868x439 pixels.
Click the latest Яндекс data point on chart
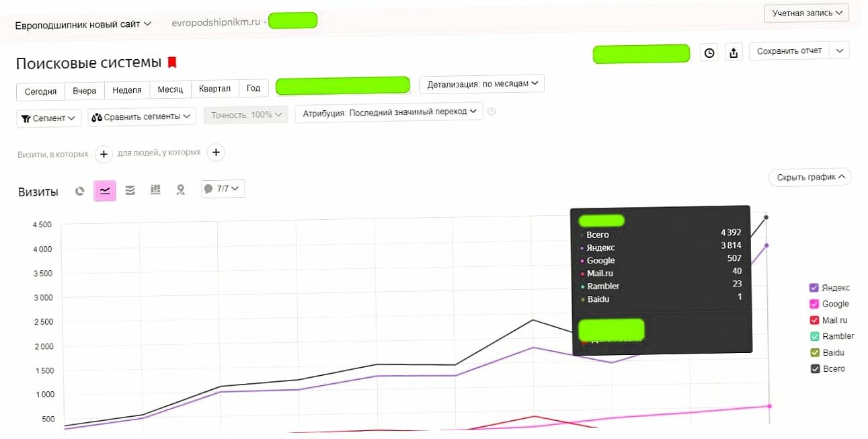pyautogui.click(x=767, y=245)
